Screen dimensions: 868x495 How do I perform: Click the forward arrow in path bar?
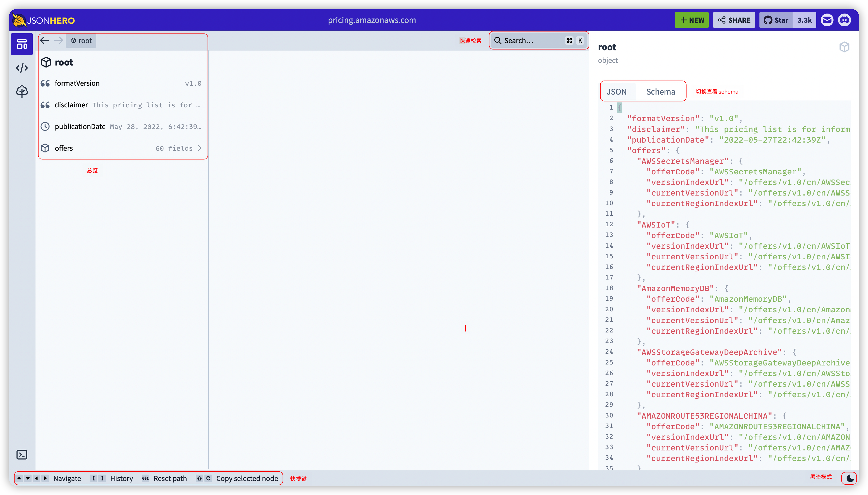coord(58,40)
